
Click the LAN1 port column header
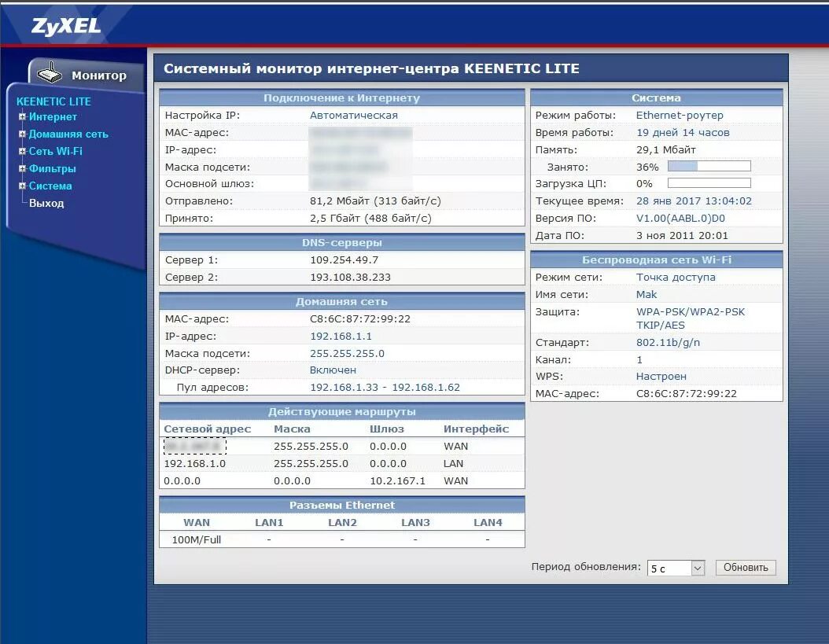click(x=269, y=522)
